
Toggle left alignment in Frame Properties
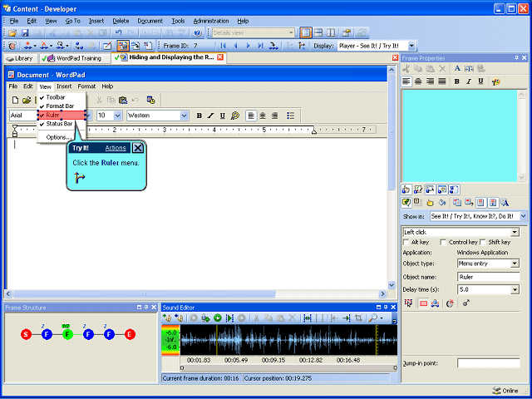tap(406, 81)
